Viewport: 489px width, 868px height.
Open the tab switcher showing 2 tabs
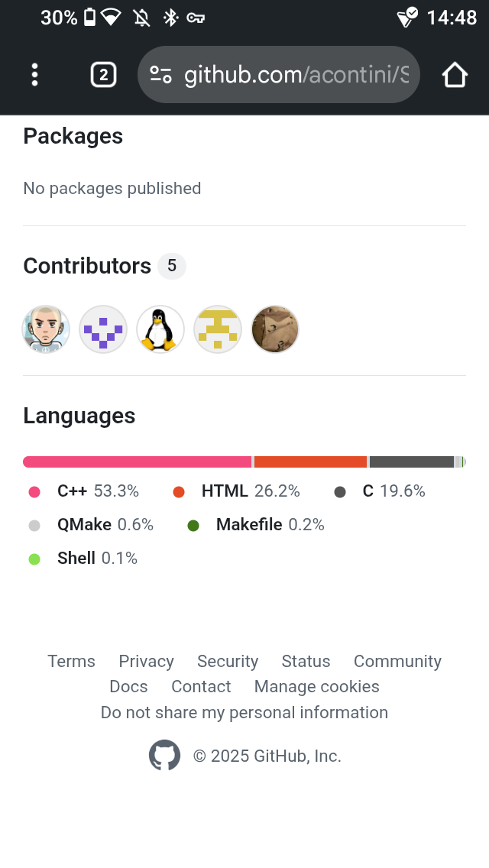[103, 75]
